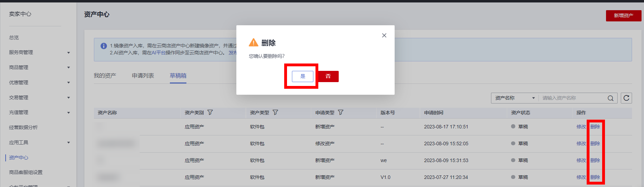Focus the 请输入资产名称 search field
The height and width of the screenshot is (187, 644).
coord(573,98)
